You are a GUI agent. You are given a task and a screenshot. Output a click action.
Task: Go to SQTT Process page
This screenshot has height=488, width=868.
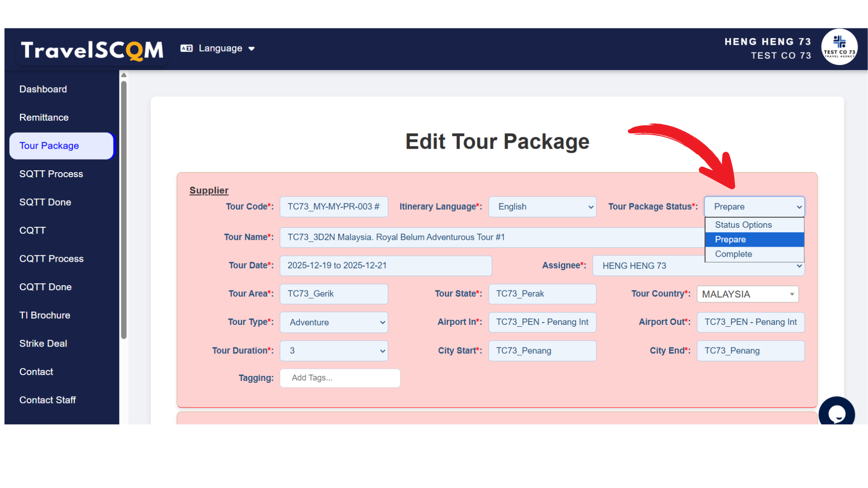51,174
